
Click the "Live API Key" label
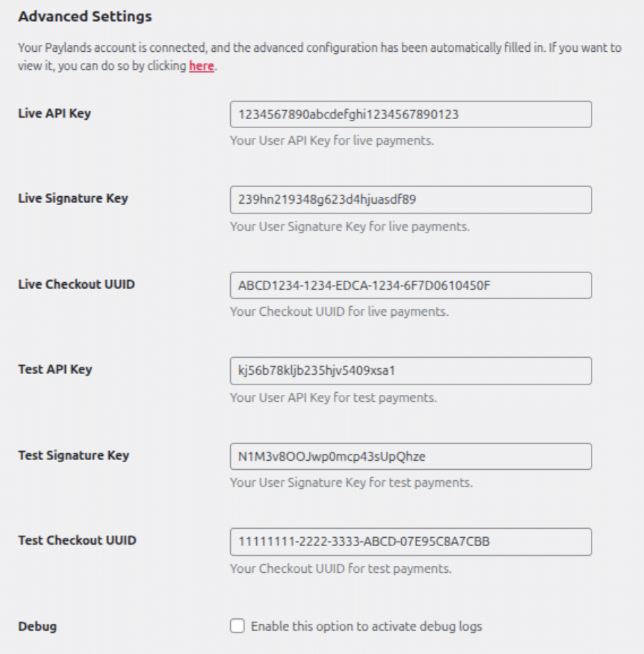tap(54, 113)
